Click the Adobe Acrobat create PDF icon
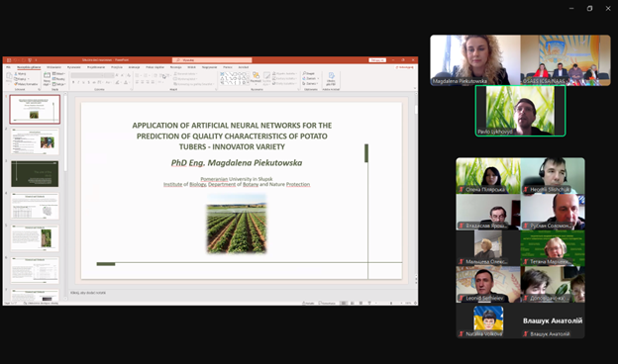Screen dimensions: 618x364 [332, 75]
